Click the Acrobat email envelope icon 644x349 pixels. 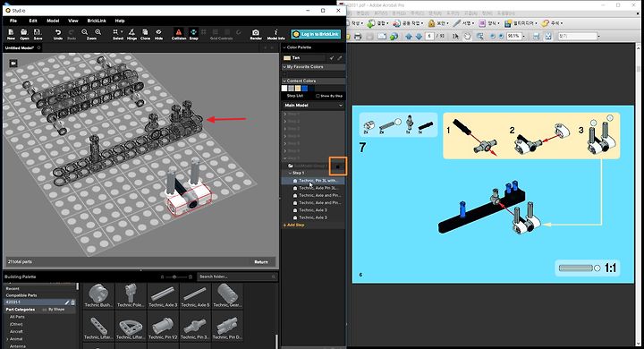pos(382,37)
